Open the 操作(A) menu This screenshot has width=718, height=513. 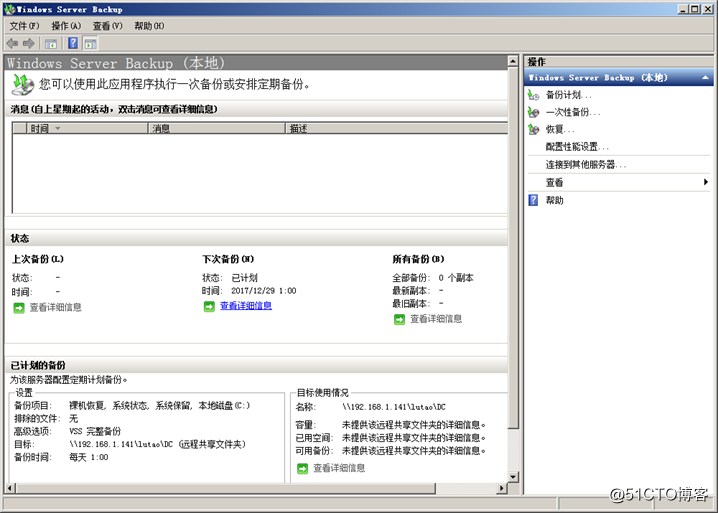[x=66, y=26]
